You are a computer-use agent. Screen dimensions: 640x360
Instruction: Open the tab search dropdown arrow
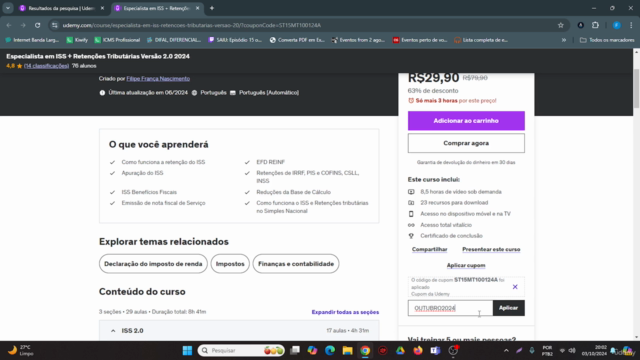(8, 8)
